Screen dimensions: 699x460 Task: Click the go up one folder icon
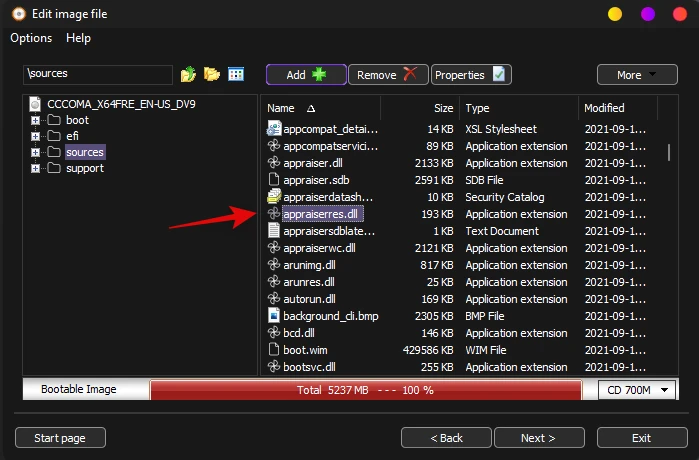point(188,75)
